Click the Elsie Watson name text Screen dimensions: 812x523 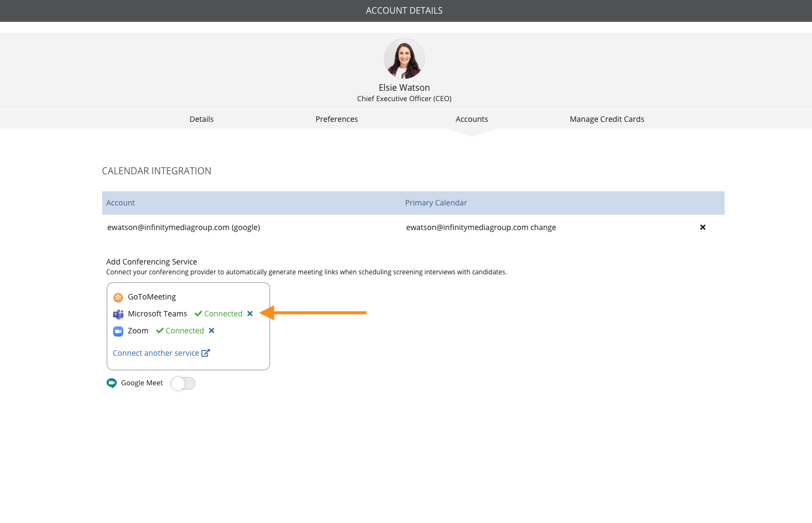[404, 87]
